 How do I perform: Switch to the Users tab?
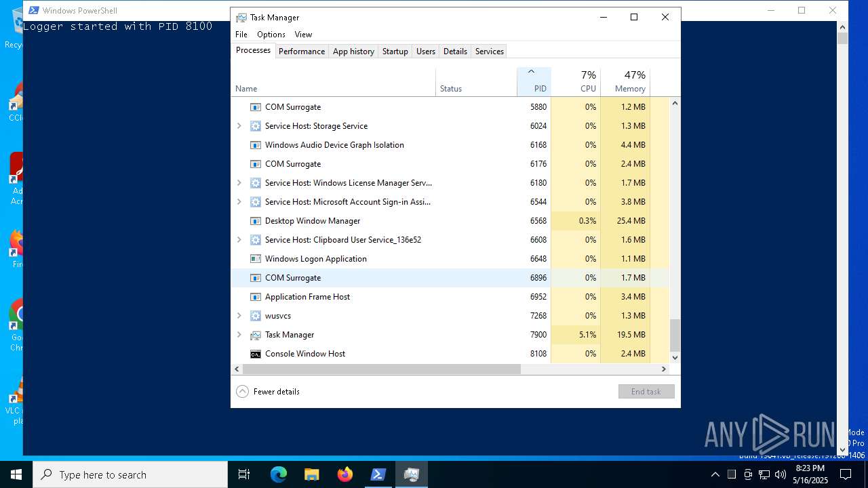(x=426, y=52)
